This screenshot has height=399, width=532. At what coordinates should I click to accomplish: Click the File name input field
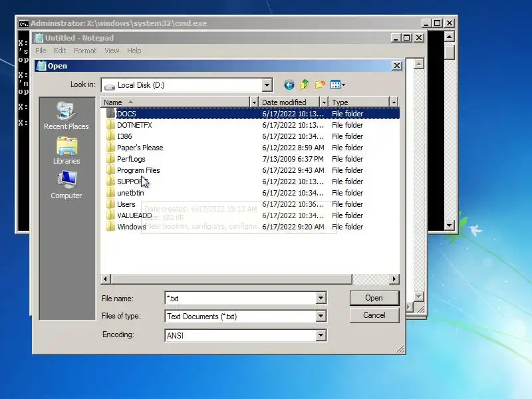pyautogui.click(x=241, y=298)
